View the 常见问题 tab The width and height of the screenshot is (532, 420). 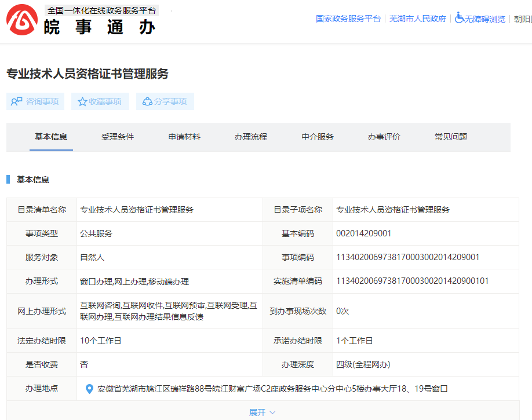coord(450,137)
